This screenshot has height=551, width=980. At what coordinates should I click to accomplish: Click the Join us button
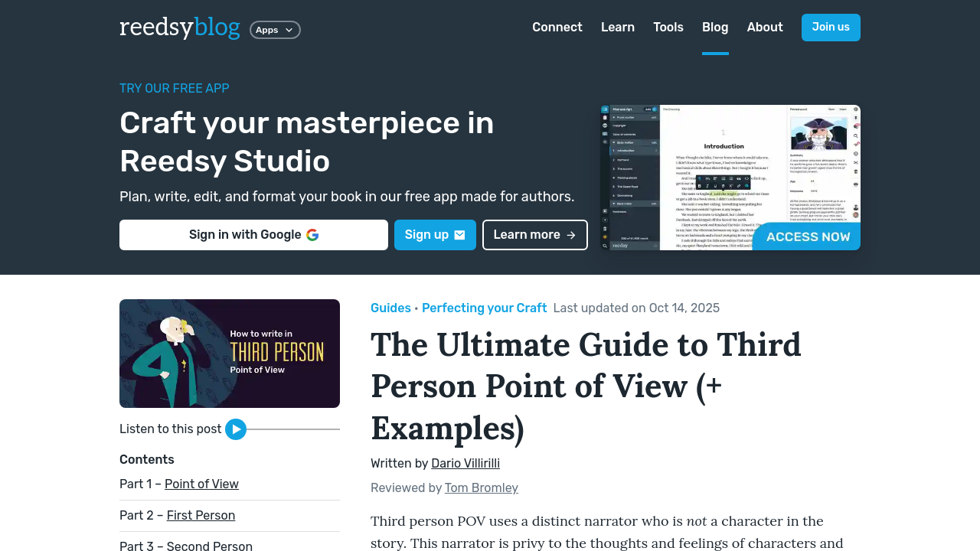831,28
